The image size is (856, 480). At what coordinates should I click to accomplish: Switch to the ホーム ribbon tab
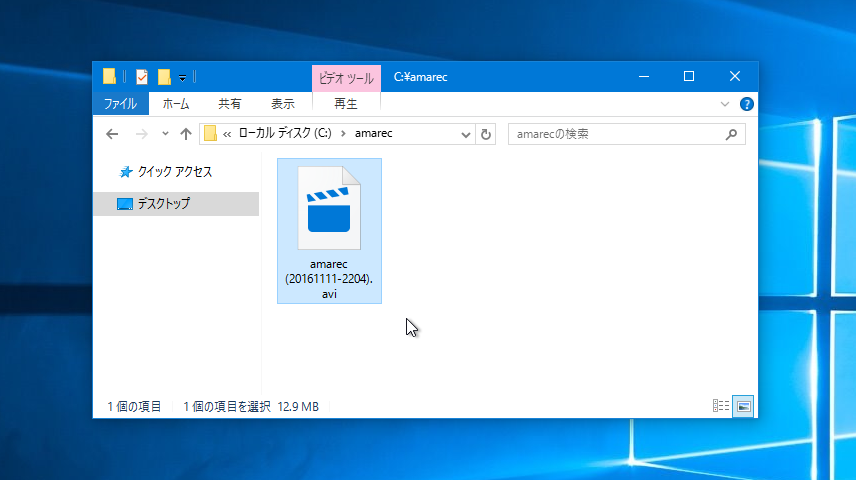[x=176, y=104]
